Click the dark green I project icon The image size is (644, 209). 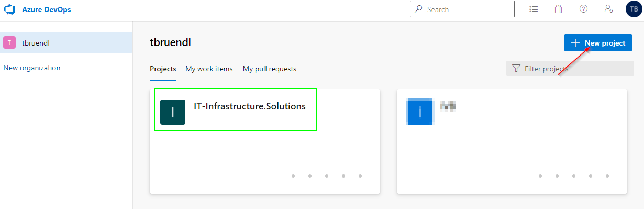tap(173, 112)
